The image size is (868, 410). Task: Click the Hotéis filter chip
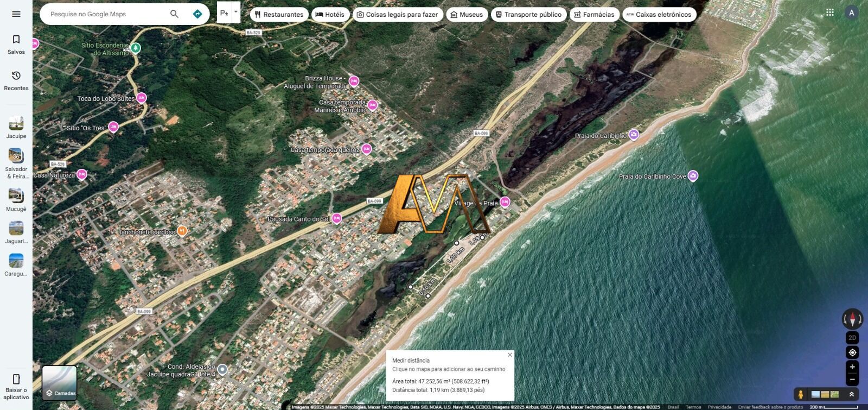[x=330, y=15]
